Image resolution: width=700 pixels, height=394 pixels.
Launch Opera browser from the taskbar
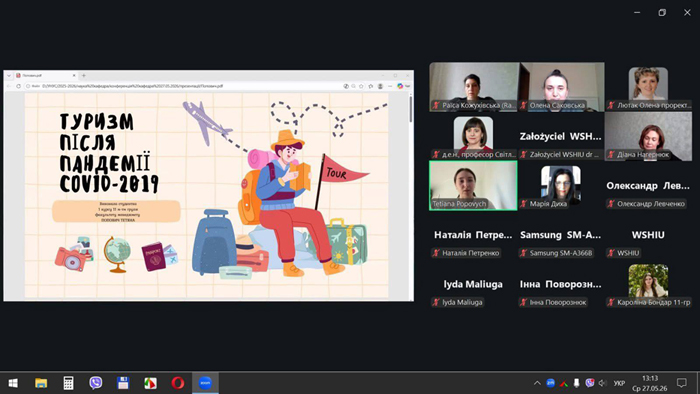pos(178,383)
